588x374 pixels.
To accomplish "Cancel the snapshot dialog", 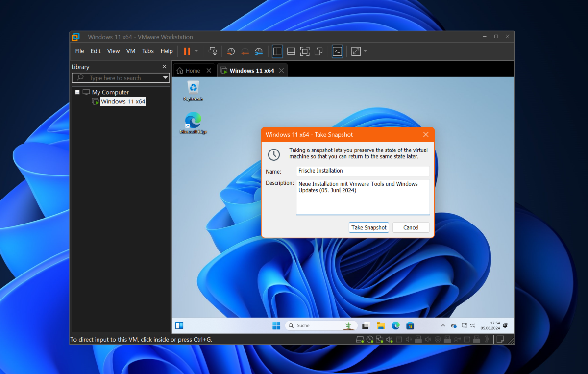I will tap(411, 227).
